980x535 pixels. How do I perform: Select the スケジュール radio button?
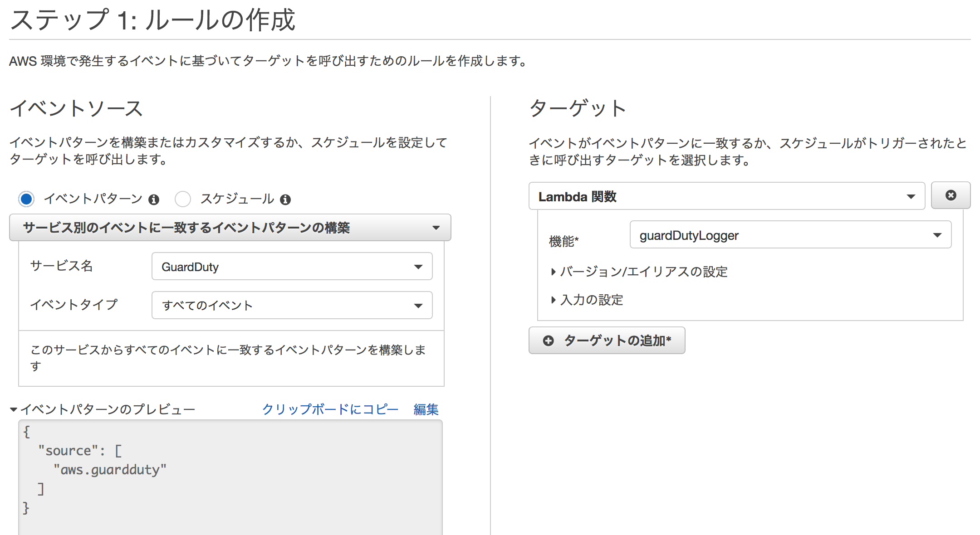[183, 199]
